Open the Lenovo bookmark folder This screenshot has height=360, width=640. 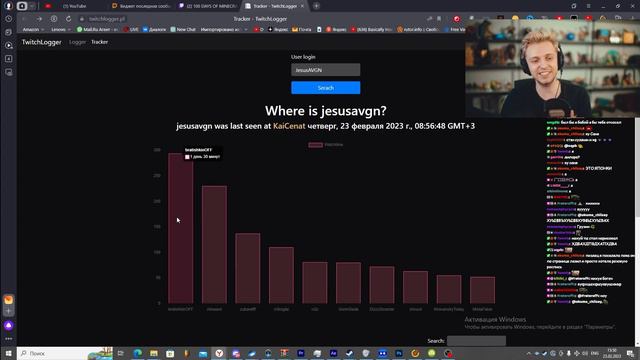click(x=60, y=29)
